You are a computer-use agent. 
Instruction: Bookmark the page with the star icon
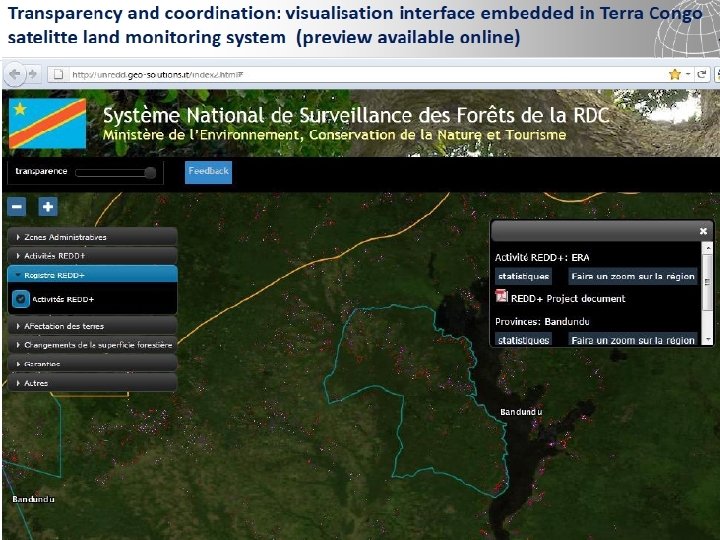(x=674, y=74)
